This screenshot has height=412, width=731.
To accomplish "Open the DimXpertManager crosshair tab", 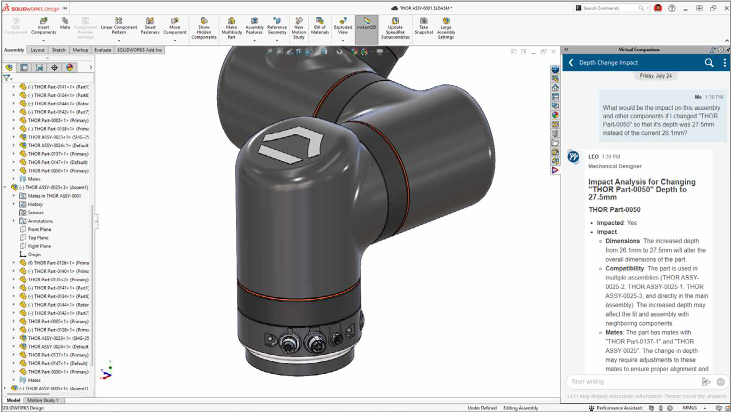I will 55,68.
